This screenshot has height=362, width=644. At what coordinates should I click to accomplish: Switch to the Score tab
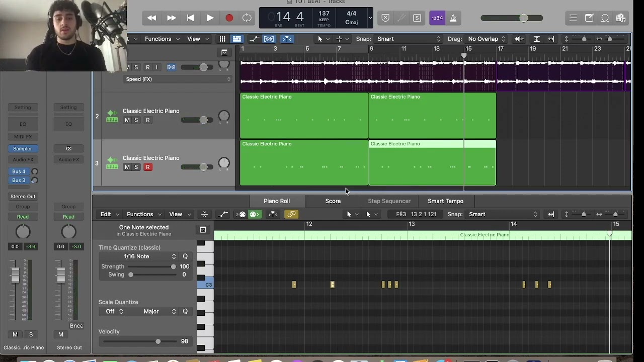(333, 201)
